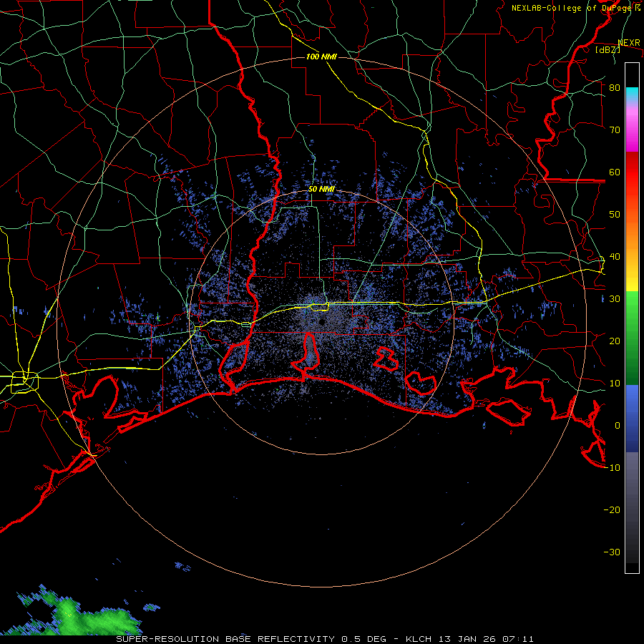The height and width of the screenshot is (644, 644).
Task: Click the -20 value on the dBZ scale
Action: 612,509
